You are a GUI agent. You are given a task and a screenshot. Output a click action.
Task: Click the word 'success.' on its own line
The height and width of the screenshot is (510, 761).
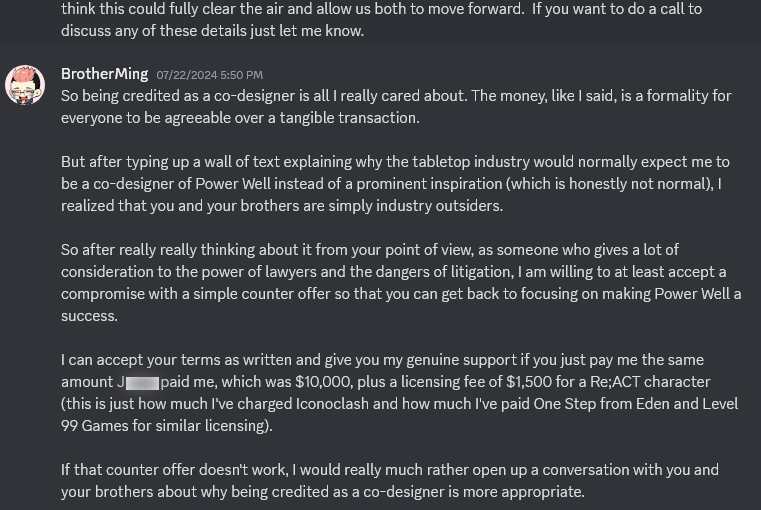tap(89, 316)
